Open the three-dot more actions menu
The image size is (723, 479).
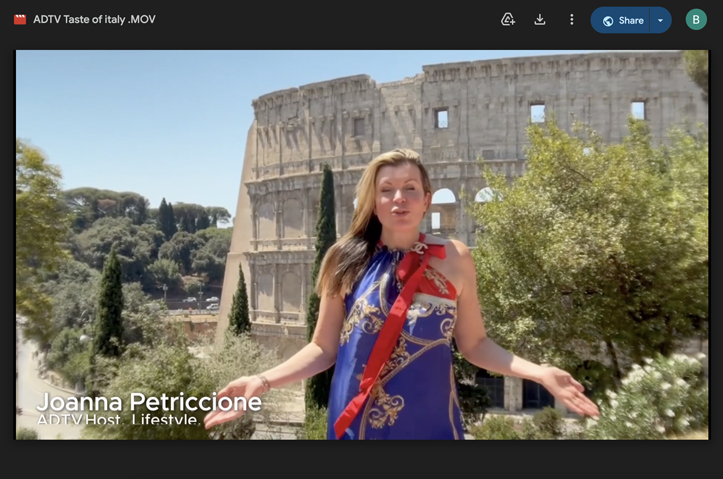571,19
